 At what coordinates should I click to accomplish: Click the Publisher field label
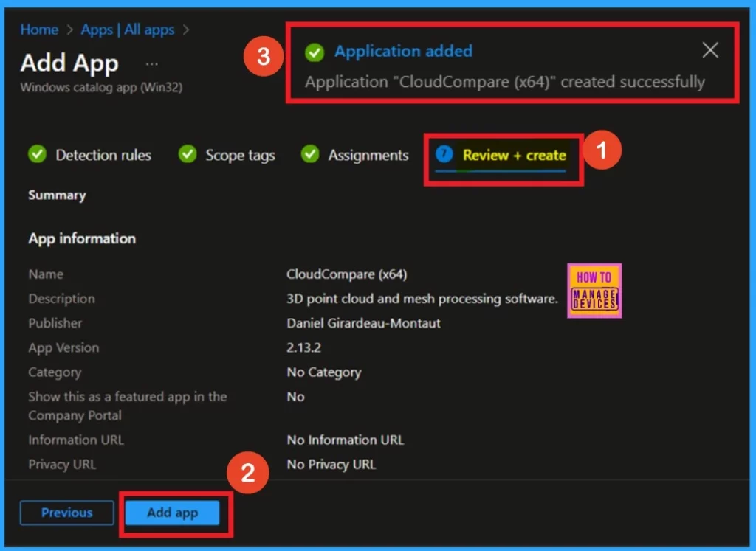[55, 323]
